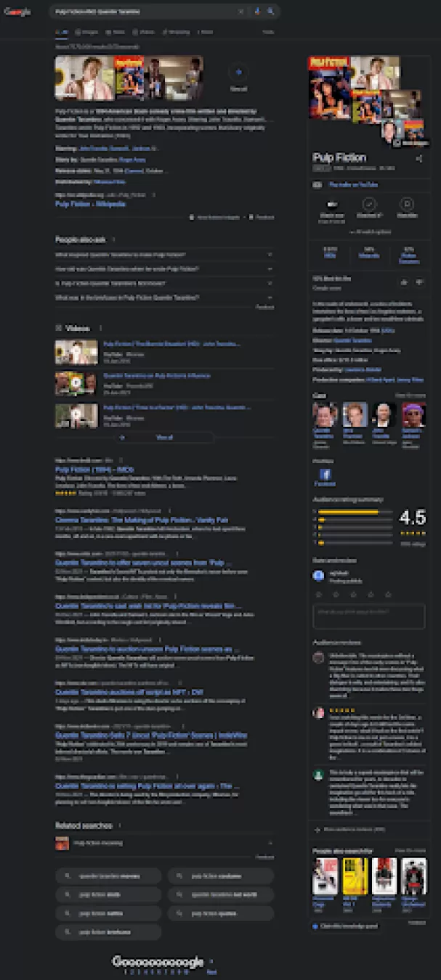
Task: Open the Pulp Fiction (1994) IMDb result
Action: tap(94, 470)
